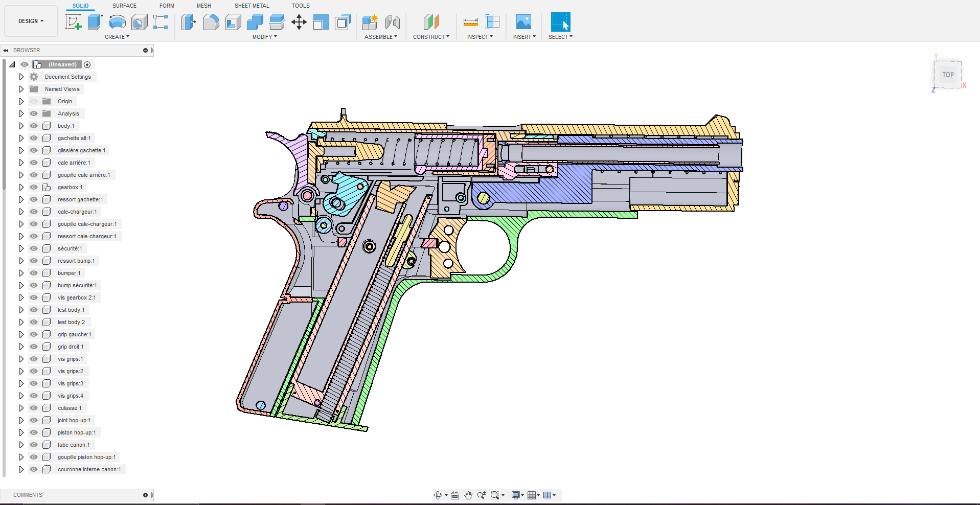Viewport: 980px width, 505px height.
Task: Click the Orbit navigation icon
Action: 438,495
